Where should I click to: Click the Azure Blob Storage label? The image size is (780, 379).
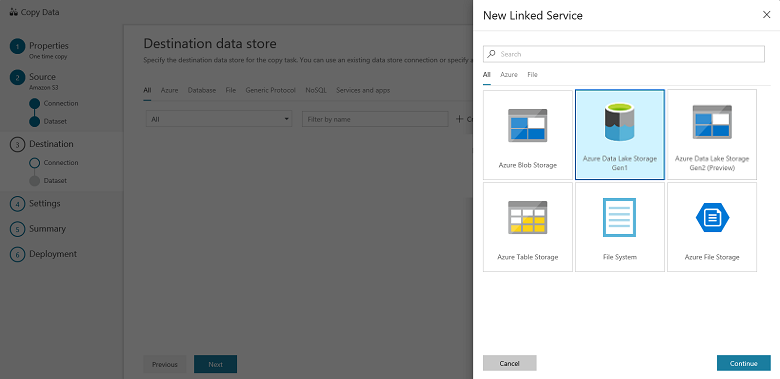click(x=528, y=165)
